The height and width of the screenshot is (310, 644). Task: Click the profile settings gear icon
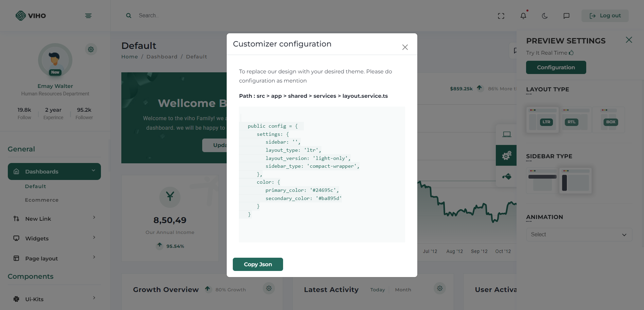coord(91,50)
